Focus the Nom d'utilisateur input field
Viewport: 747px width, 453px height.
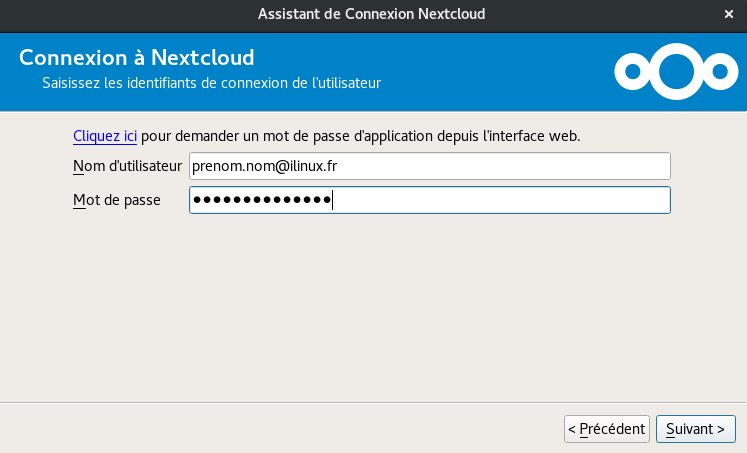(429, 166)
